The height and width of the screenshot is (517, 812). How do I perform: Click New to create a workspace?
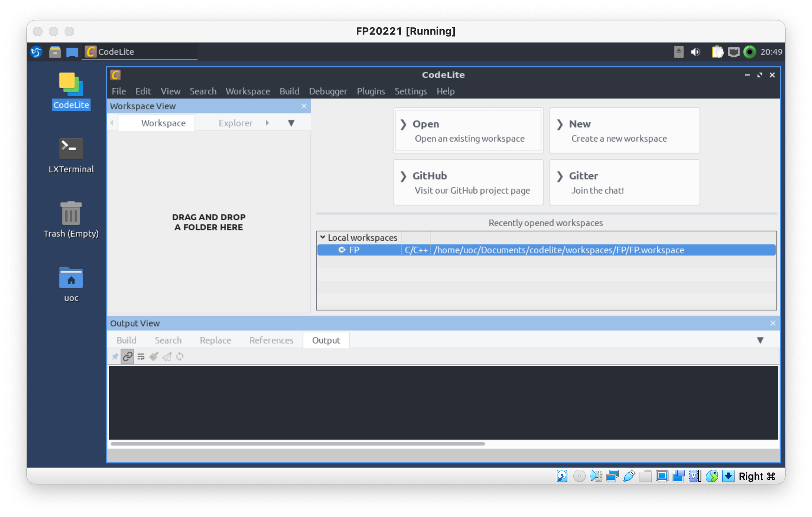[624, 131]
